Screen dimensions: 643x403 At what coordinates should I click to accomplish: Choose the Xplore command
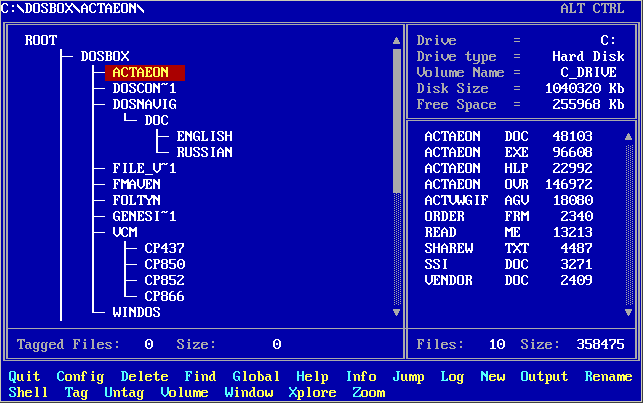312,392
